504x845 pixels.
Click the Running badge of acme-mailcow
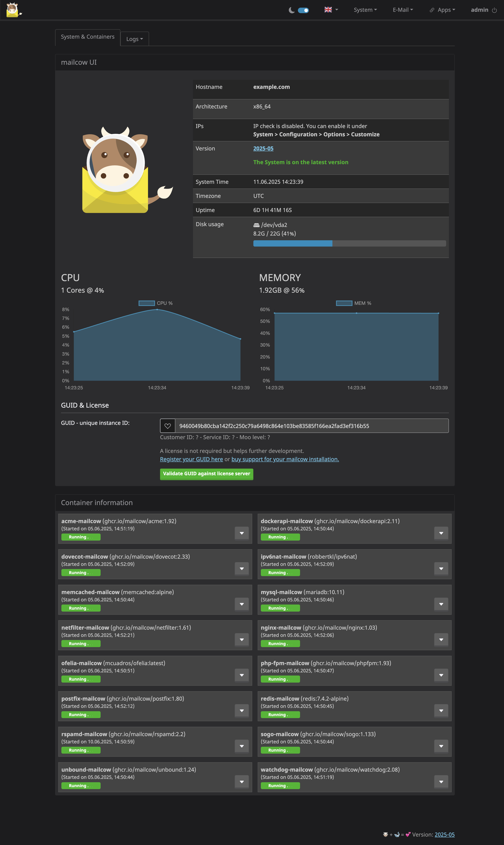(81, 537)
